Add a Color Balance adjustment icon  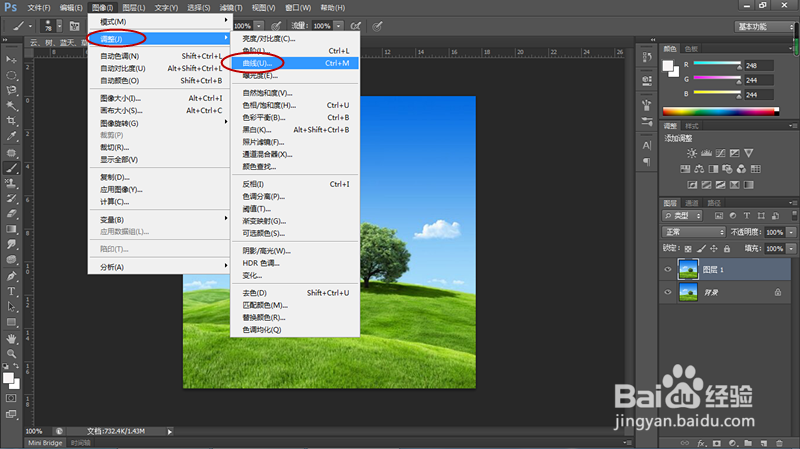click(699, 169)
